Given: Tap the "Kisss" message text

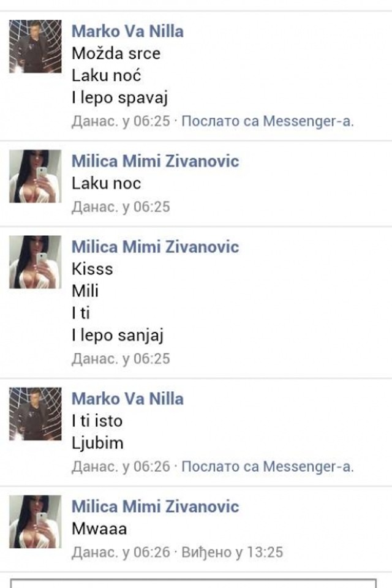Looking at the screenshot, I should (x=92, y=269).
